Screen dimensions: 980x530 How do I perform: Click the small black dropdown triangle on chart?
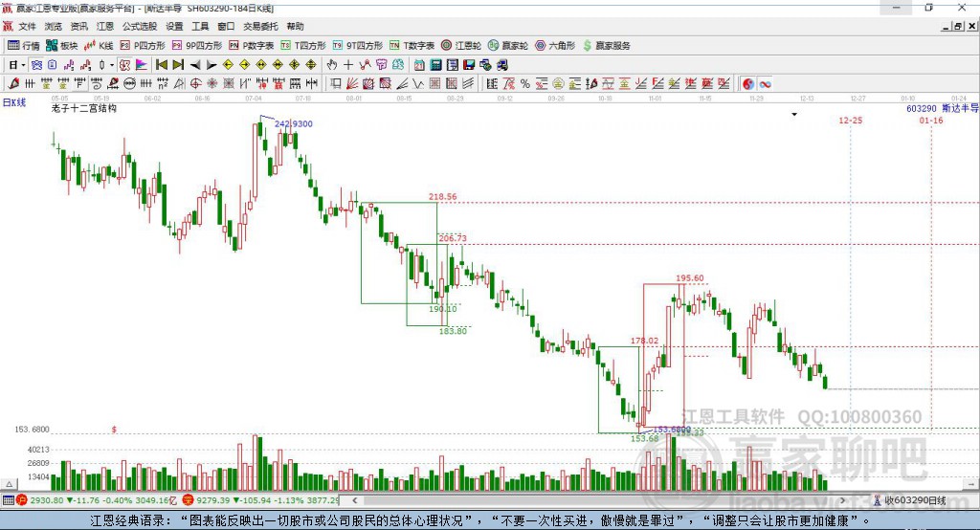[794, 115]
